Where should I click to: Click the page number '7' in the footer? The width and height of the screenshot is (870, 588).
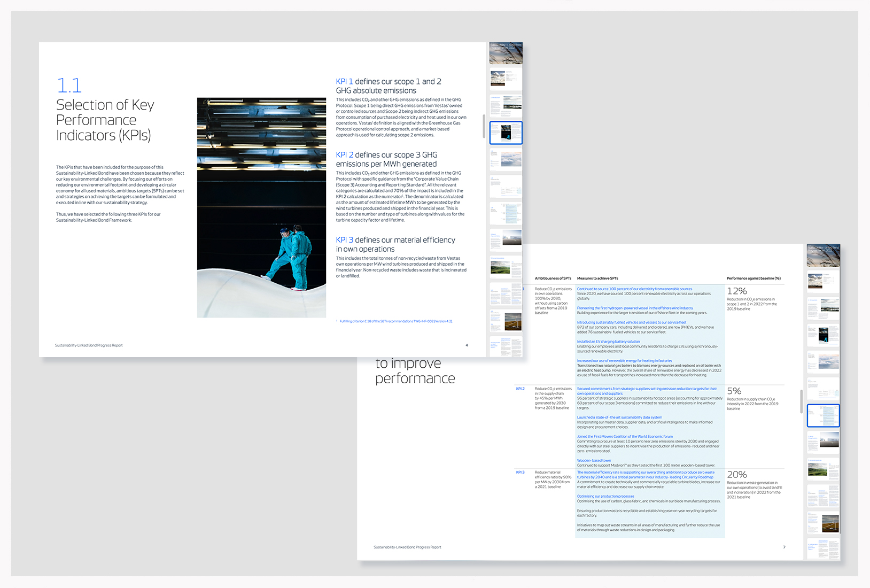(784, 547)
